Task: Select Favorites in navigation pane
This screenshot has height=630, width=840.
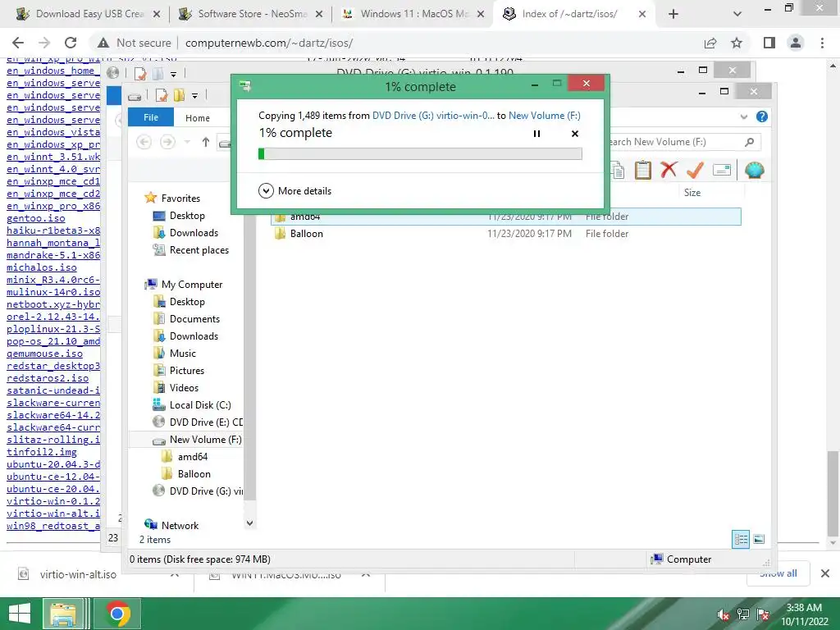Action: (180, 199)
